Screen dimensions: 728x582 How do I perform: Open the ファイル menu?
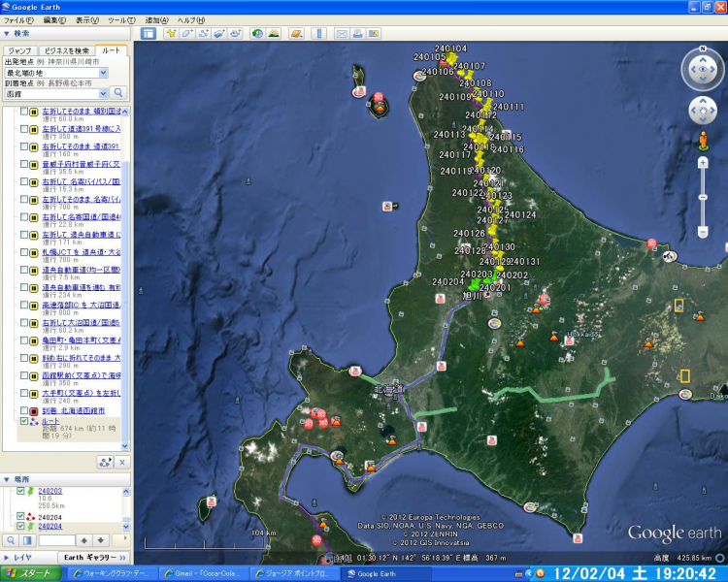[18, 20]
